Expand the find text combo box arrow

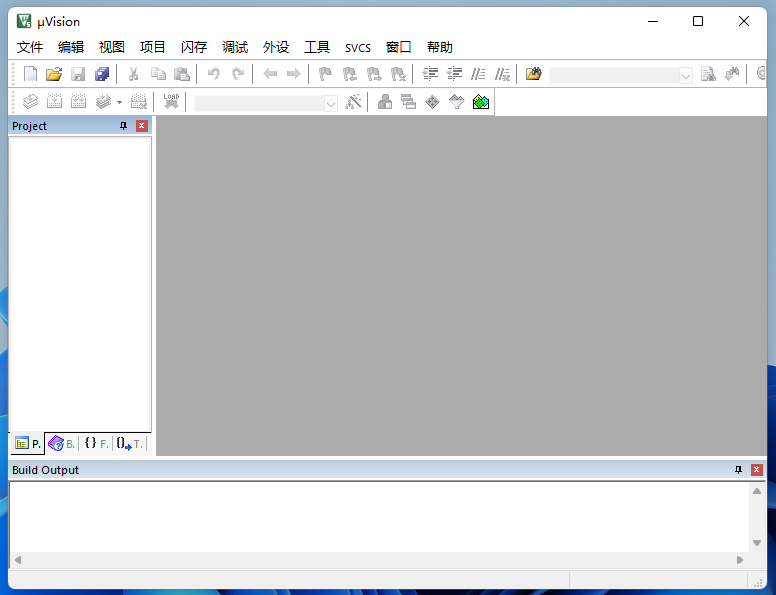pos(686,76)
